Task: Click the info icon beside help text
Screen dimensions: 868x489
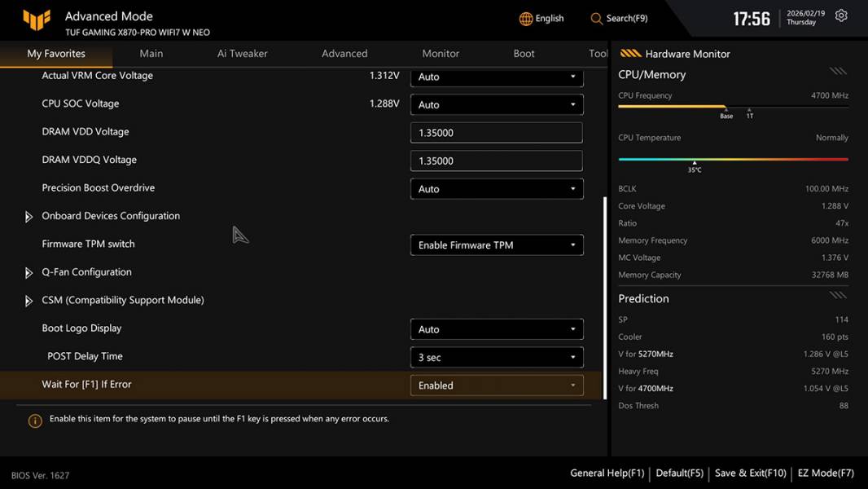Action: [35, 421]
